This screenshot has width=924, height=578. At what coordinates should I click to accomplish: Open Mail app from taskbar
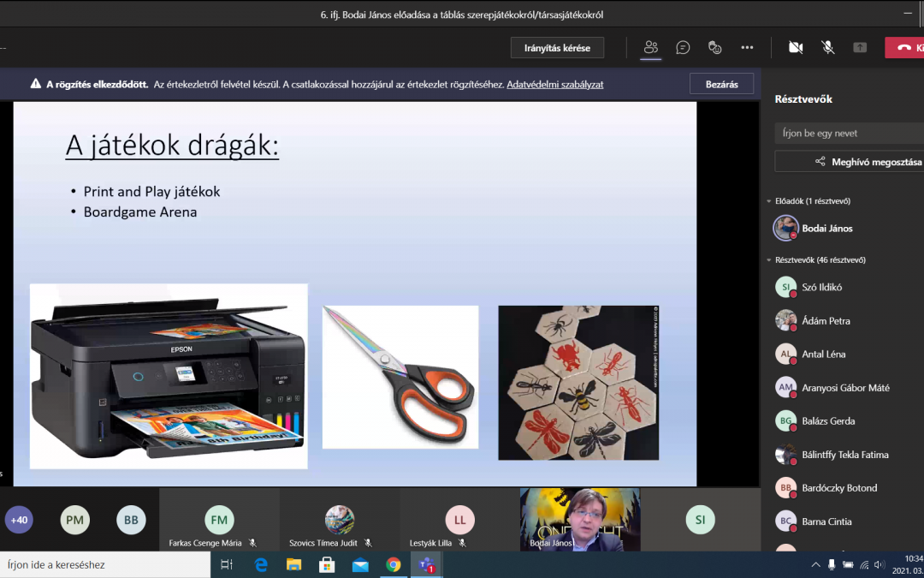(x=360, y=565)
